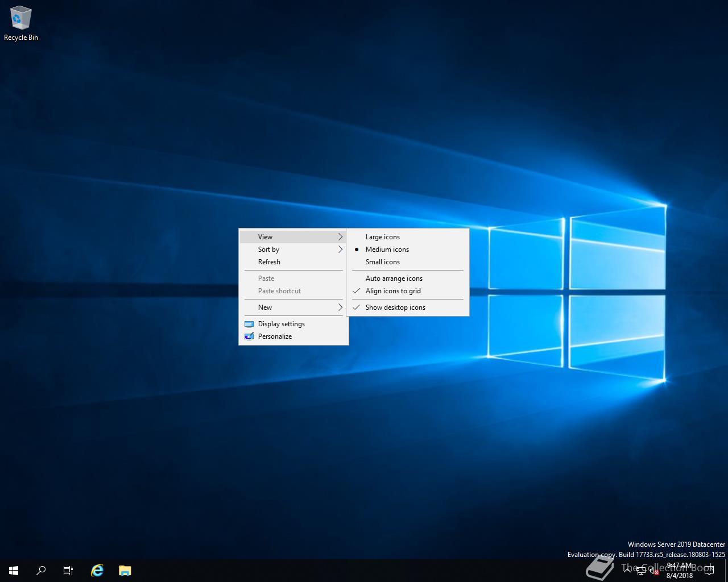Click the network status tray icon
Viewport: 728px width, 582px height.
641,571
